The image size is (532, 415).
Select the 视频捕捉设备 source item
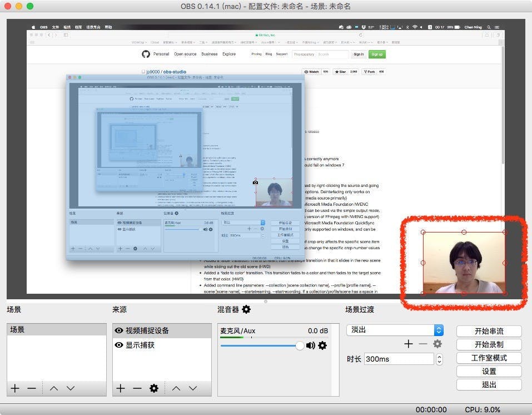147,330
